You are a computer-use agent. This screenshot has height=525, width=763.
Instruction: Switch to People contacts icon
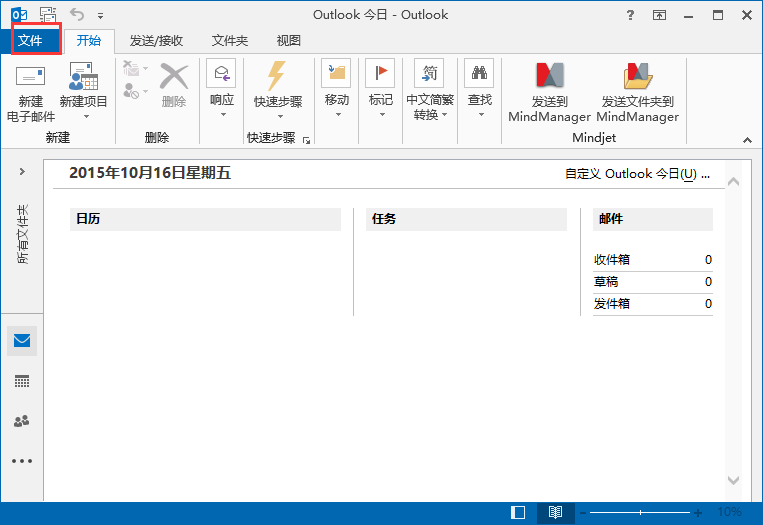click(22, 421)
